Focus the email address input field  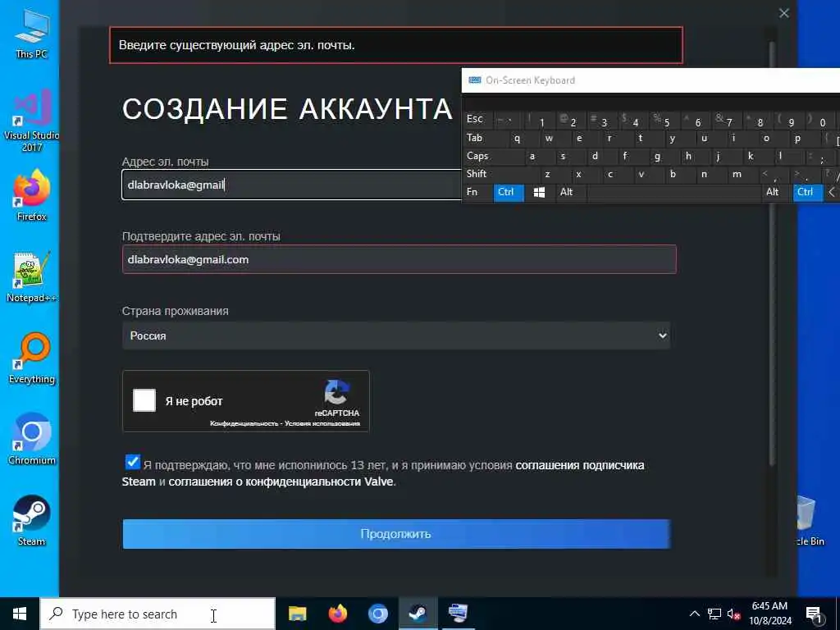(292, 185)
